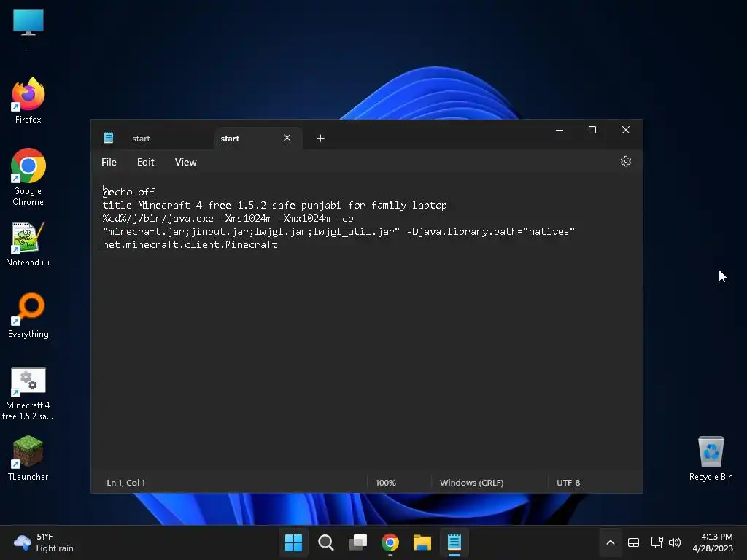Close the Notepad window

click(625, 130)
